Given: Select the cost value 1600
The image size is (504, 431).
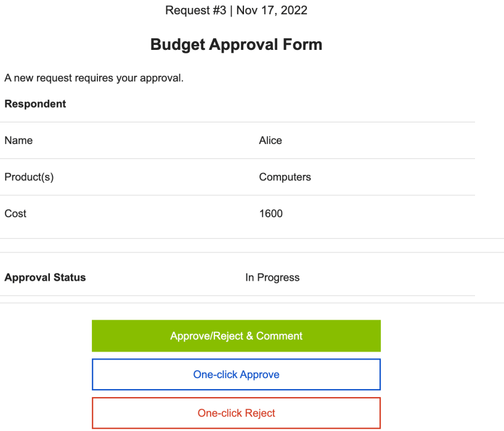Looking at the screenshot, I should pyautogui.click(x=270, y=214).
